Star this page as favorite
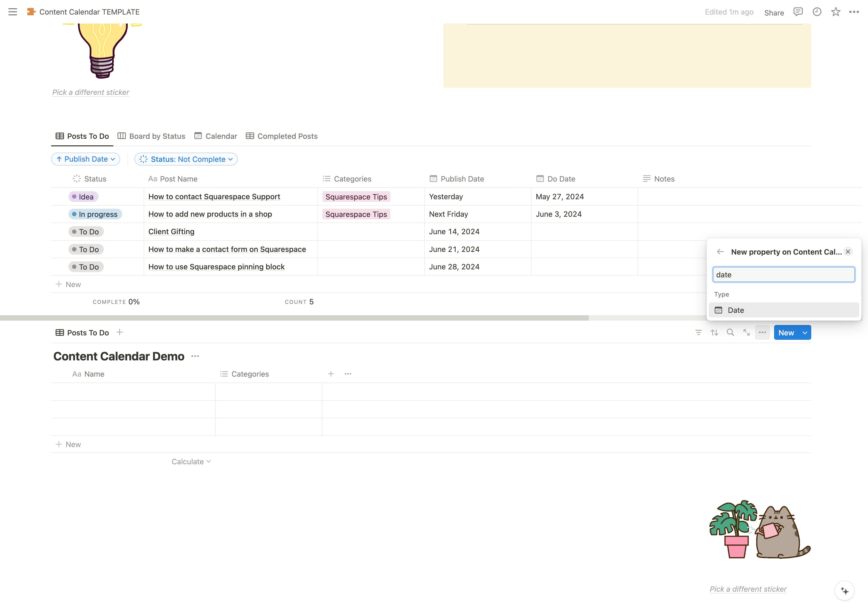868x614 pixels. coord(835,12)
